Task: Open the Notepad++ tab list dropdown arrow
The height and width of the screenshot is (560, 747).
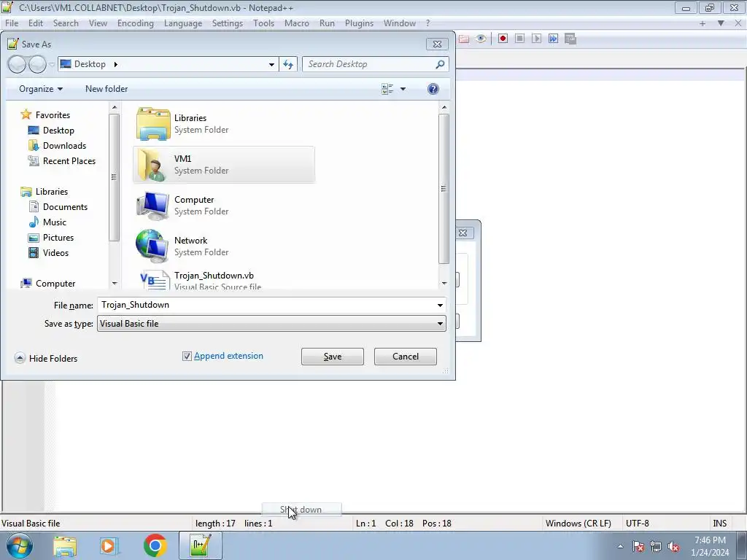Action: coord(721,23)
